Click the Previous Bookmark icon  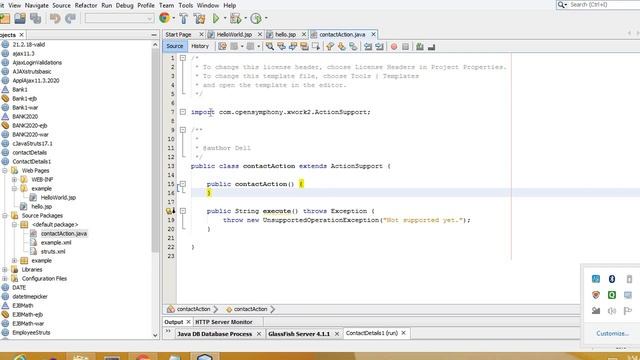330,47
